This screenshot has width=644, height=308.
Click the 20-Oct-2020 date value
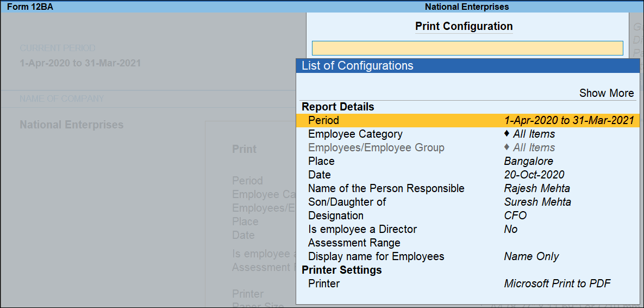tap(534, 175)
